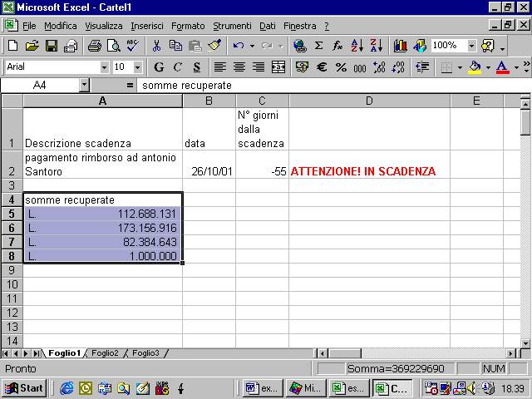Expand the undo history dropdown arrow
The image size is (532, 399).
[252, 46]
